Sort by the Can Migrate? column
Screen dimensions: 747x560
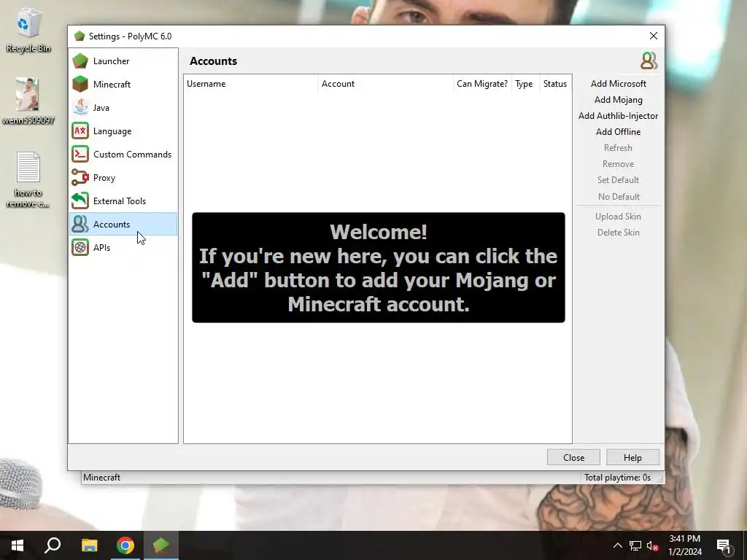482,84
